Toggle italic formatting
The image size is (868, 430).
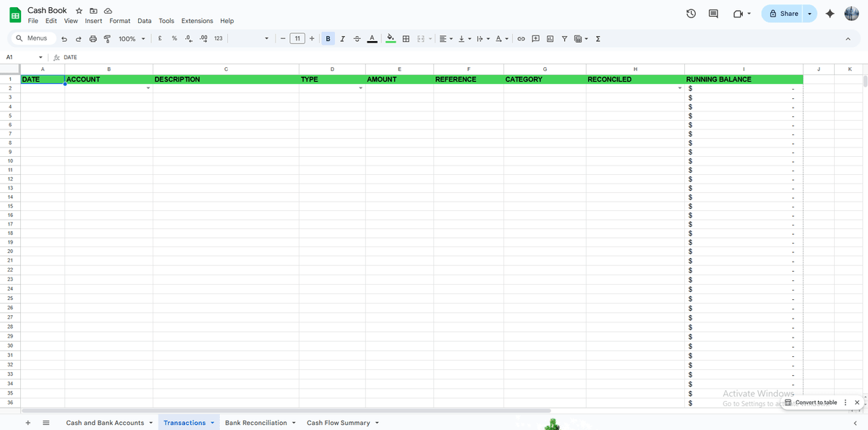coord(342,39)
